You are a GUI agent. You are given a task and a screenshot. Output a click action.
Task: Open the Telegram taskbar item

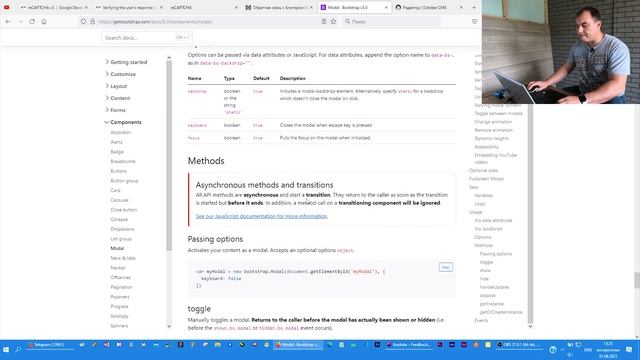49,345
